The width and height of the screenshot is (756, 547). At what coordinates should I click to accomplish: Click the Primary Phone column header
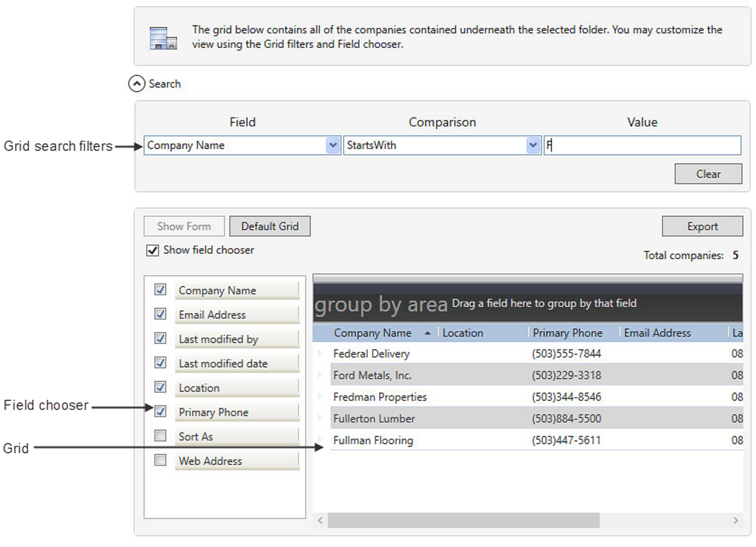(x=567, y=333)
